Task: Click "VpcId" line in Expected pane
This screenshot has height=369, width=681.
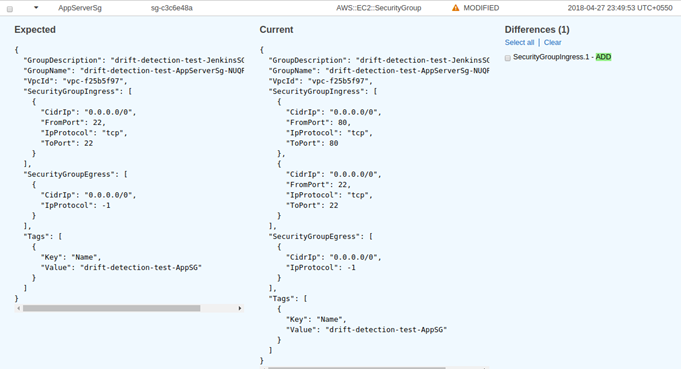Action: (76, 81)
